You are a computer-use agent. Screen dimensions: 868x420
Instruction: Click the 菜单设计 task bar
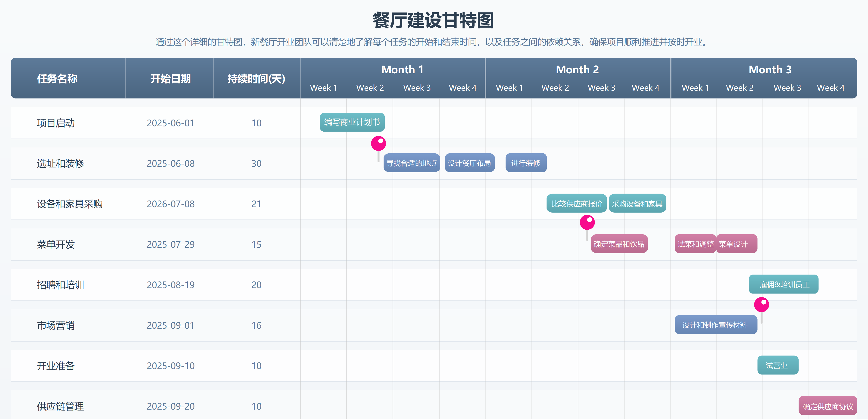click(x=737, y=244)
